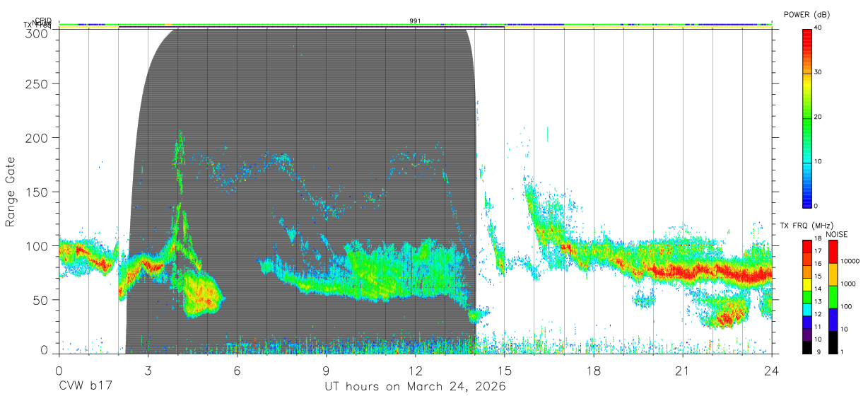The image size is (868, 401).
Task: Click the 24 tick label on the UT hours axis
Action: 771,371
